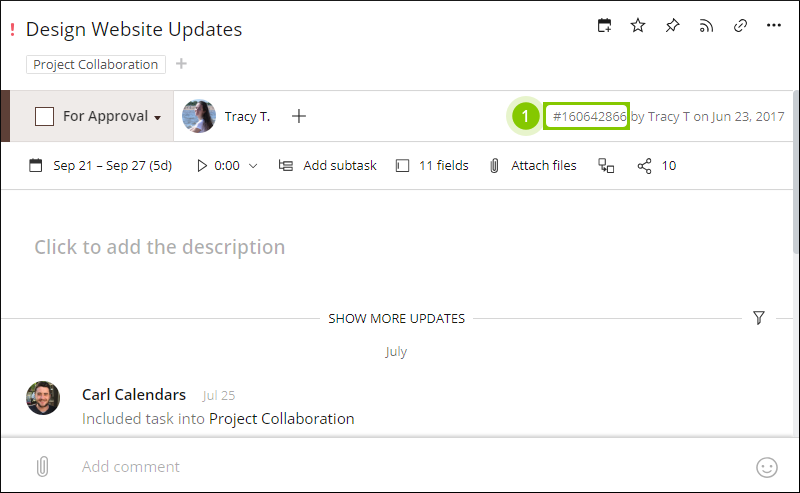Click SHOW MORE UPDATES link
The height and width of the screenshot is (493, 800).
tap(396, 318)
